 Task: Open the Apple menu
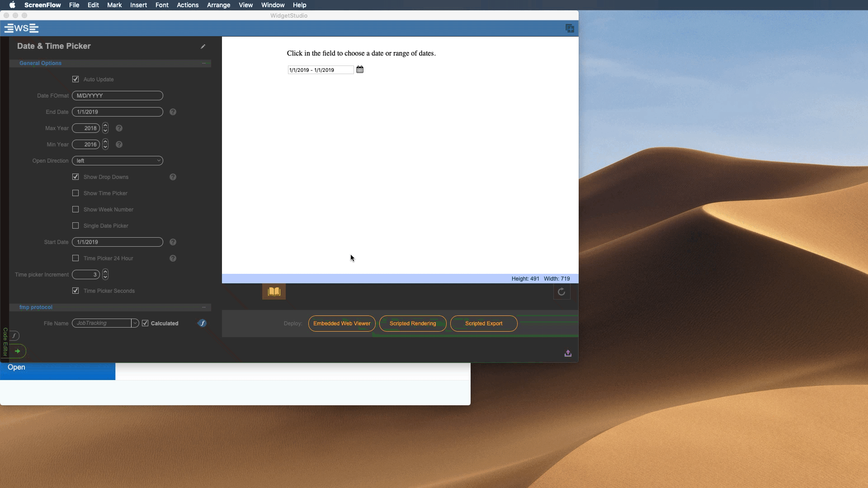12,5
